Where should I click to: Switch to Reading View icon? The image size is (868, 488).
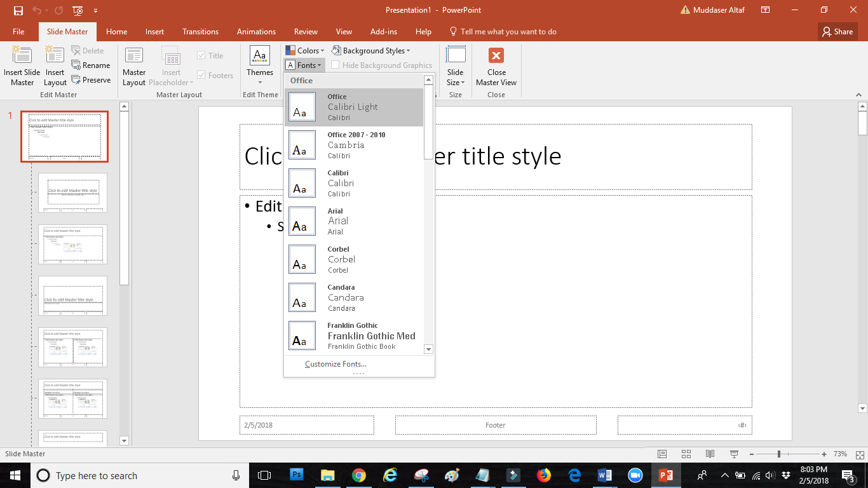click(x=710, y=454)
